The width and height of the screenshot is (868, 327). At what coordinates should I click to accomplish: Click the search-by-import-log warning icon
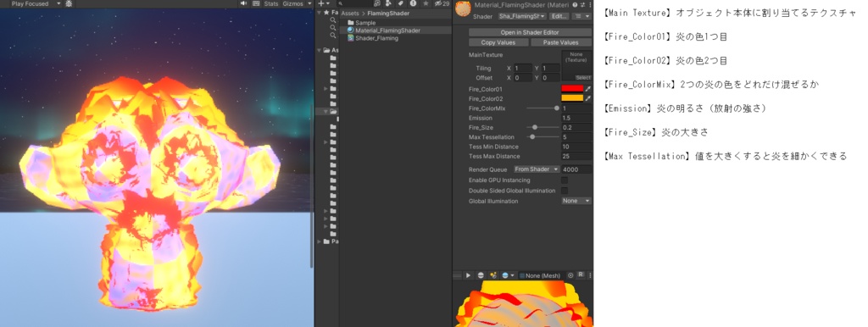coord(413,3)
